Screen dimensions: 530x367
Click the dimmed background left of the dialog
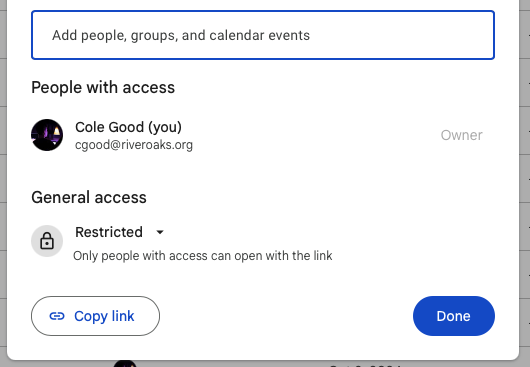point(3,182)
